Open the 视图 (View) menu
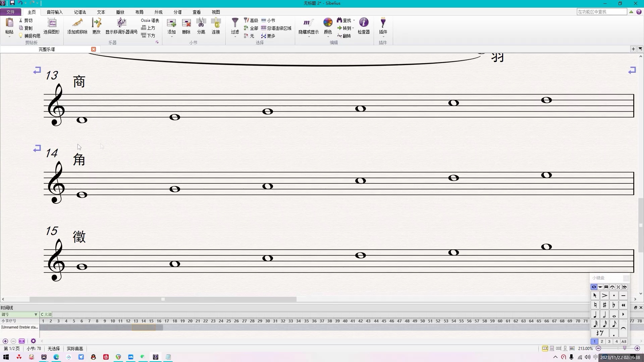This screenshot has height=362, width=644. click(216, 12)
